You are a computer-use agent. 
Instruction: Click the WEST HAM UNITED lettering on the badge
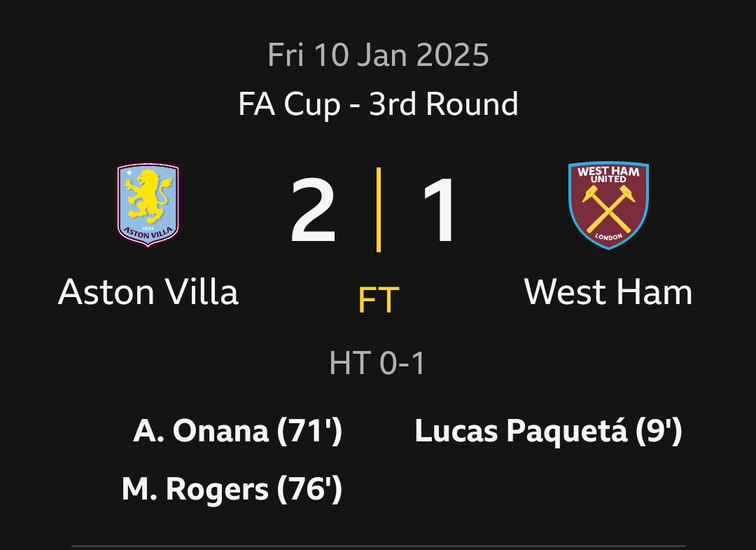tap(608, 174)
